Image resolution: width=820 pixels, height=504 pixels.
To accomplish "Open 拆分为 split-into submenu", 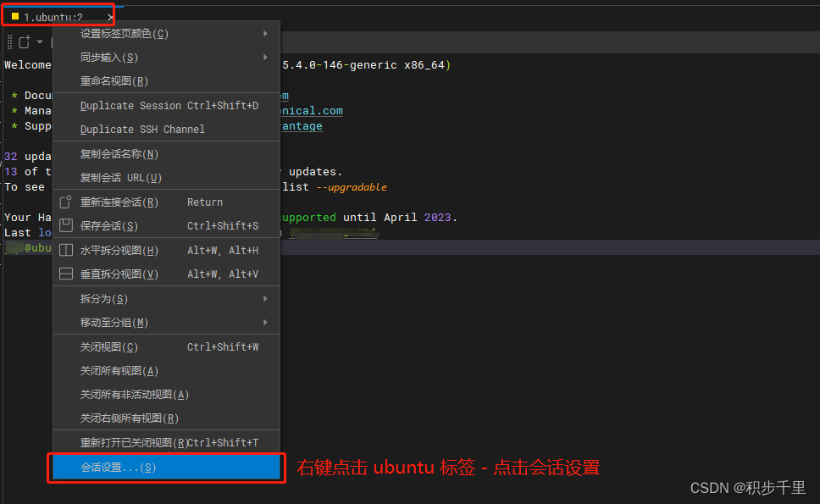I will [x=166, y=298].
